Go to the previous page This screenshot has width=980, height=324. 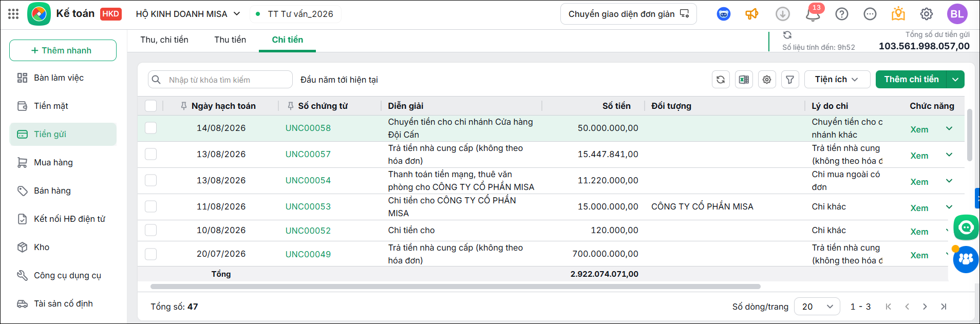pos(907,307)
